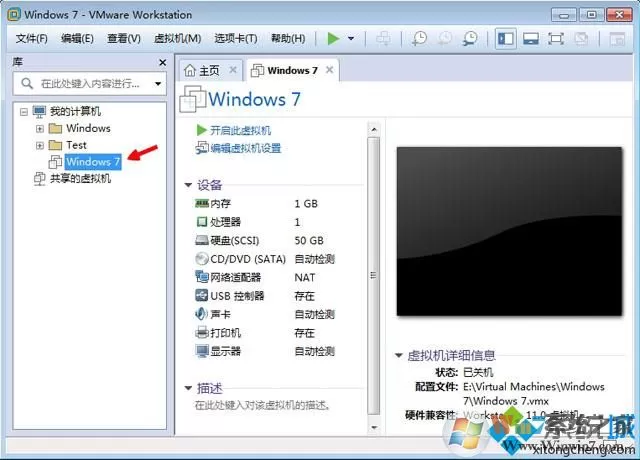Click the take snapshot clock icon
This screenshot has height=460, width=640.
click(x=419, y=39)
